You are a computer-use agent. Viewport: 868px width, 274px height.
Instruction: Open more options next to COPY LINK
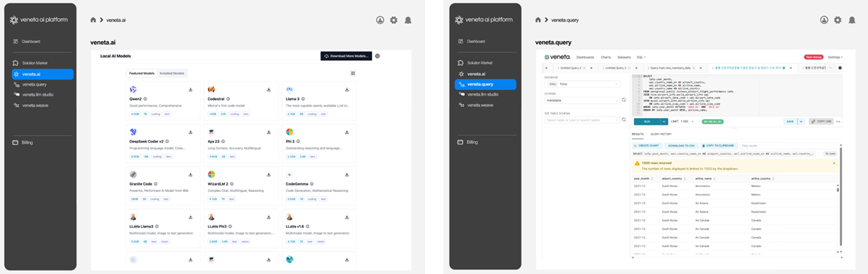[x=838, y=122]
